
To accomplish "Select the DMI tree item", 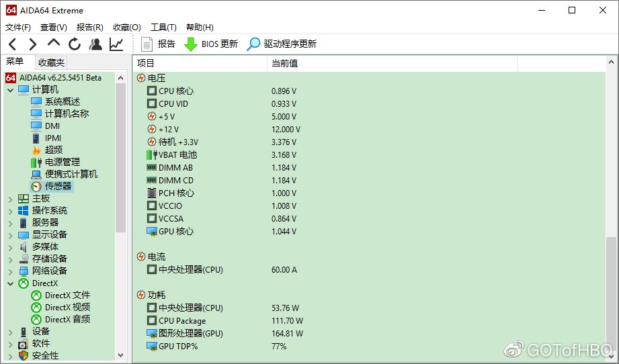I will pyautogui.click(x=52, y=126).
